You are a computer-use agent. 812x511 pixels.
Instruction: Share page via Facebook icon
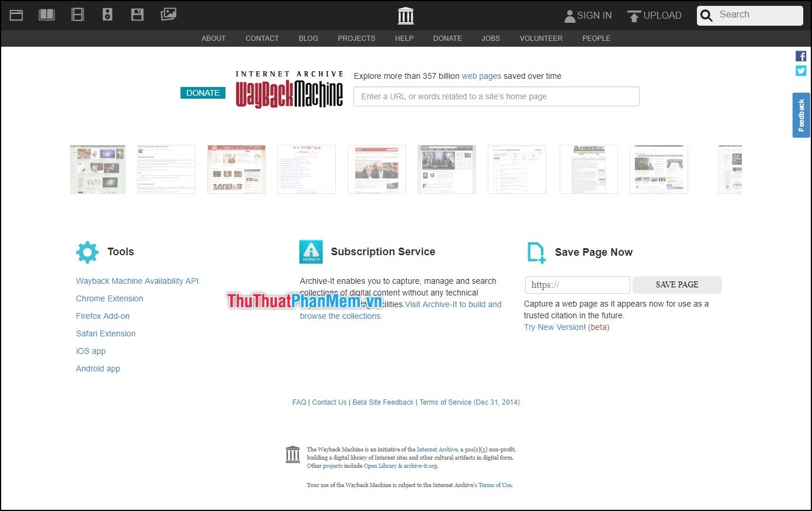801,56
